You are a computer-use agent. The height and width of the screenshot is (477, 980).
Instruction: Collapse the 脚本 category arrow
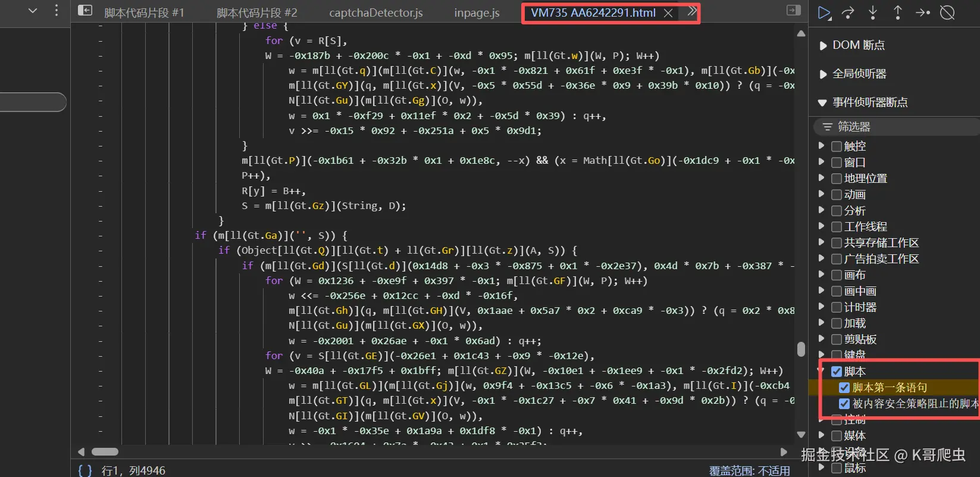coord(822,371)
